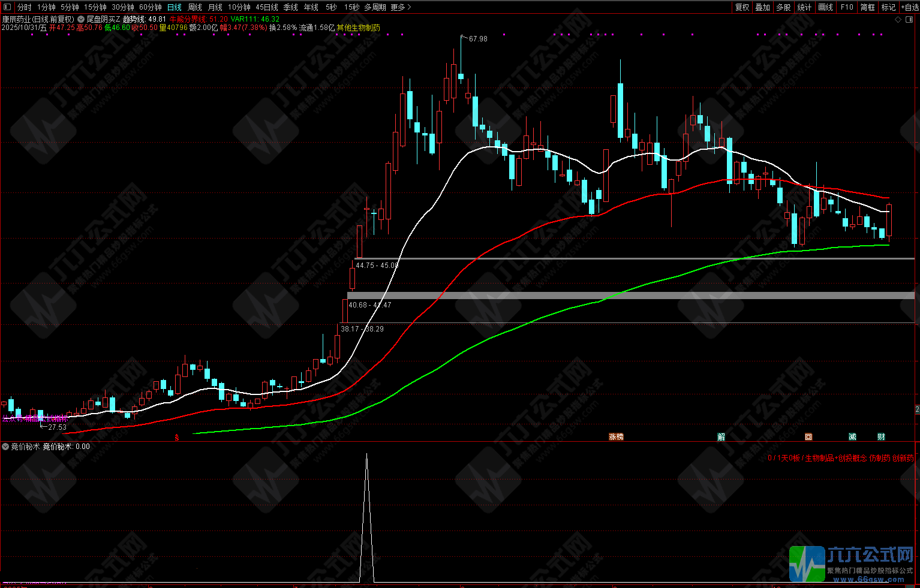
Task: Click the +自选 add to watchlist button
Action: [x=909, y=7]
